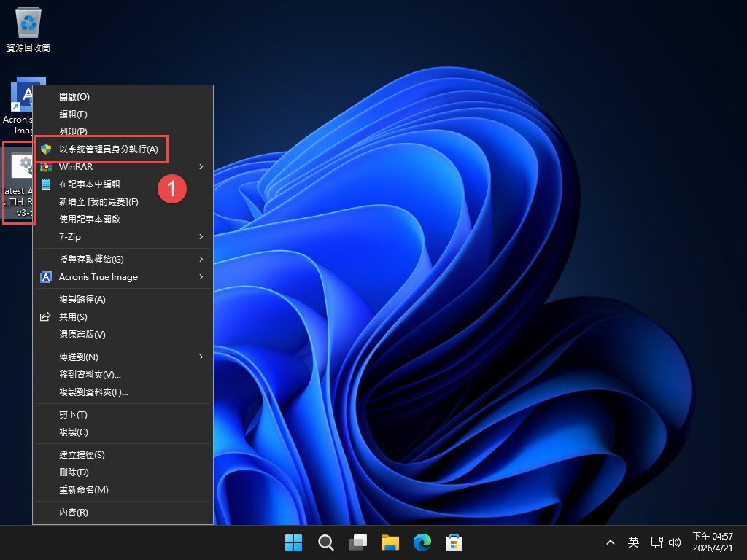Image resolution: width=747 pixels, height=560 pixels.
Task: Select 以系統管理員身分執行(A) menu entry
Action: coord(108,149)
